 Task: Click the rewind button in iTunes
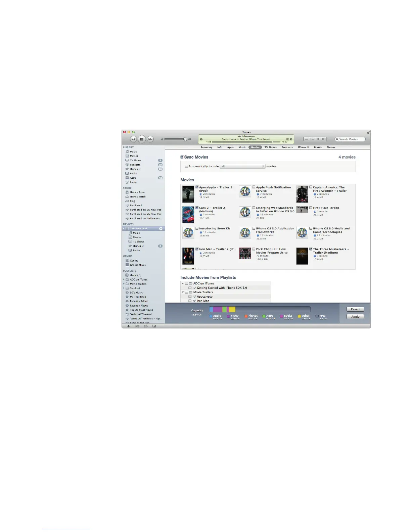point(133,139)
